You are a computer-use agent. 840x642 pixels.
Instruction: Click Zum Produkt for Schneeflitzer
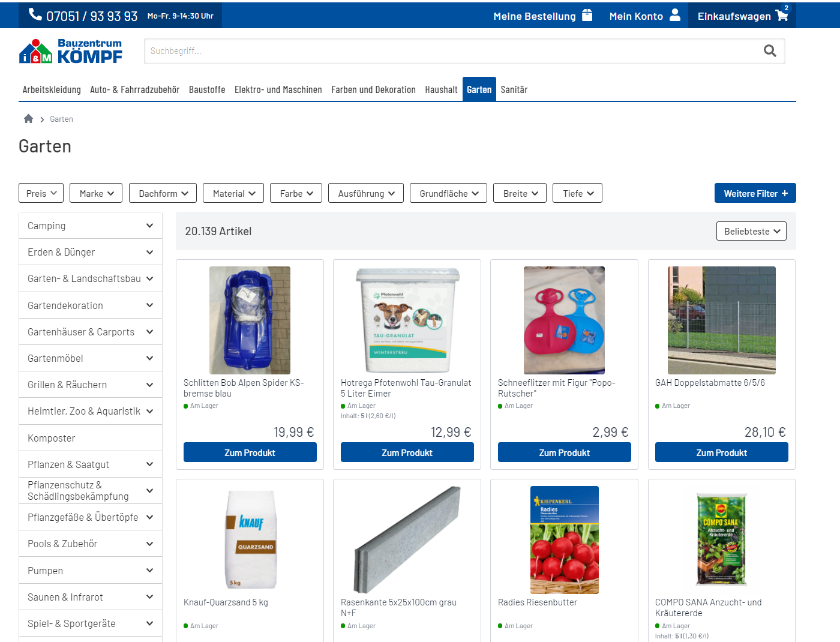565,452
